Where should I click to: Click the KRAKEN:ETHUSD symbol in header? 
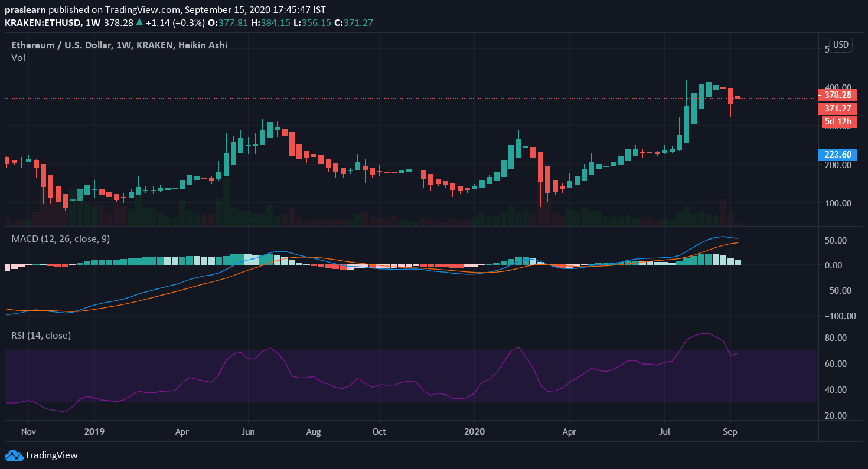coord(41,22)
